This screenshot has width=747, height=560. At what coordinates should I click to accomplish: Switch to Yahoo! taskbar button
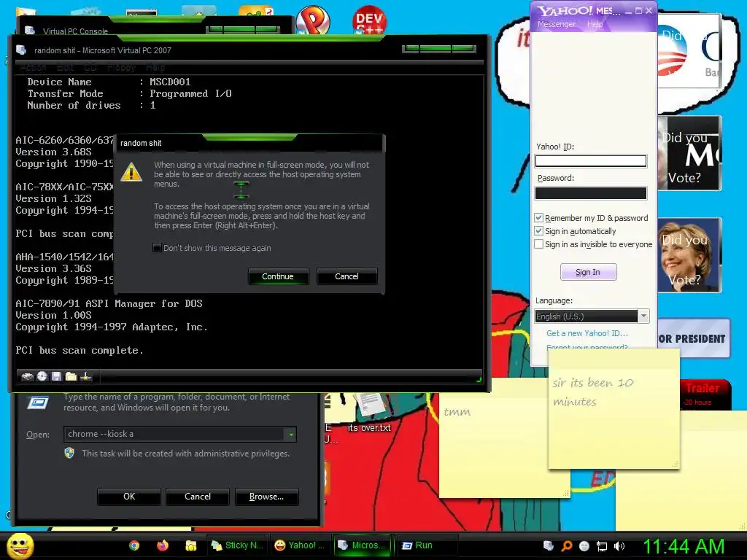(x=300, y=545)
